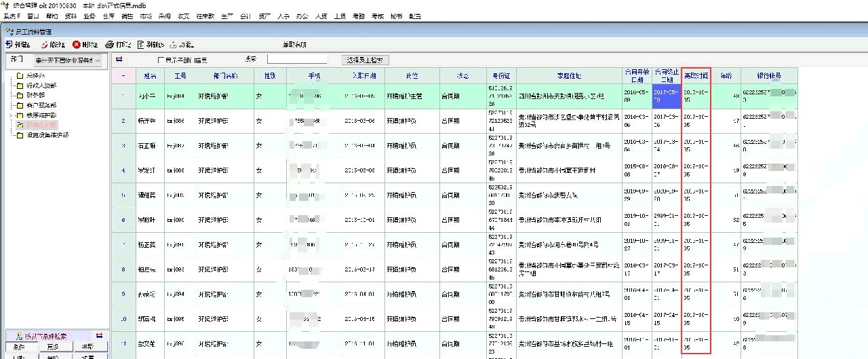Click the 离职日期 column header
868x359 pixels.
(696, 75)
